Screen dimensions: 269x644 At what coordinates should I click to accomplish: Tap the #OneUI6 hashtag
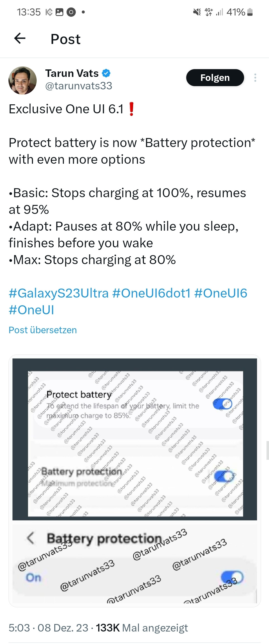click(221, 293)
